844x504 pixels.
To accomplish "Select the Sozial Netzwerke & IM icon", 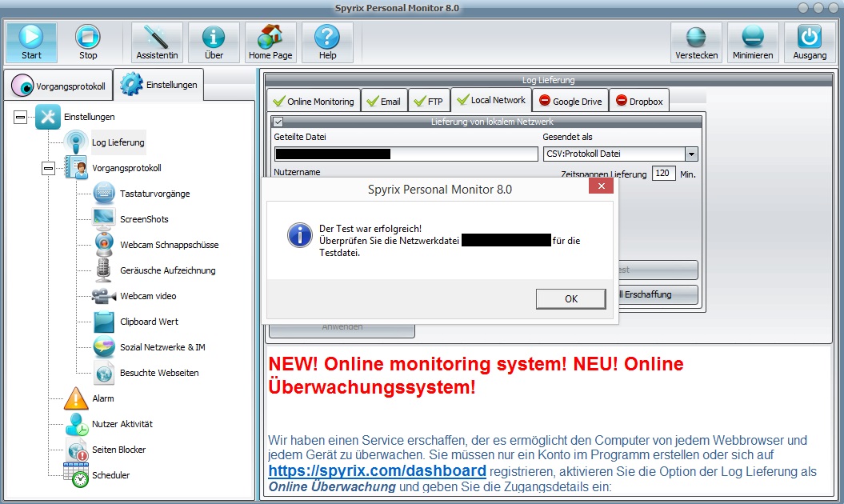I will click(x=104, y=346).
